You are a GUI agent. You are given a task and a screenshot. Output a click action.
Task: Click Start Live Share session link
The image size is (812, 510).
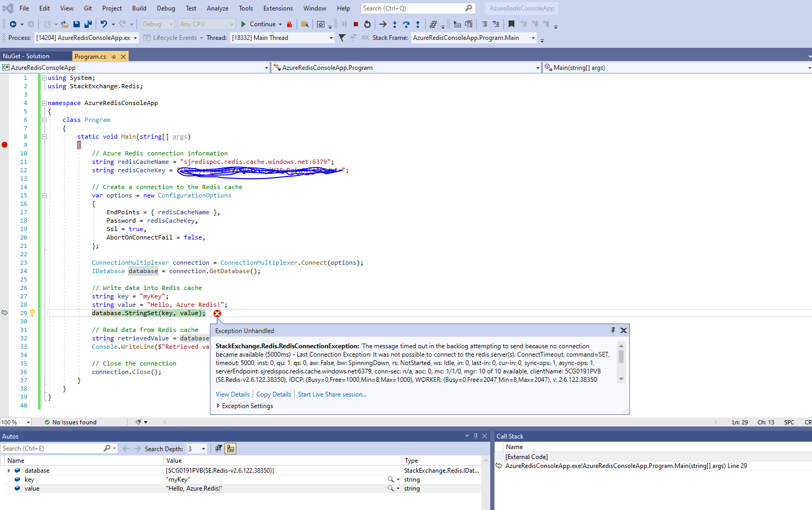coord(332,394)
